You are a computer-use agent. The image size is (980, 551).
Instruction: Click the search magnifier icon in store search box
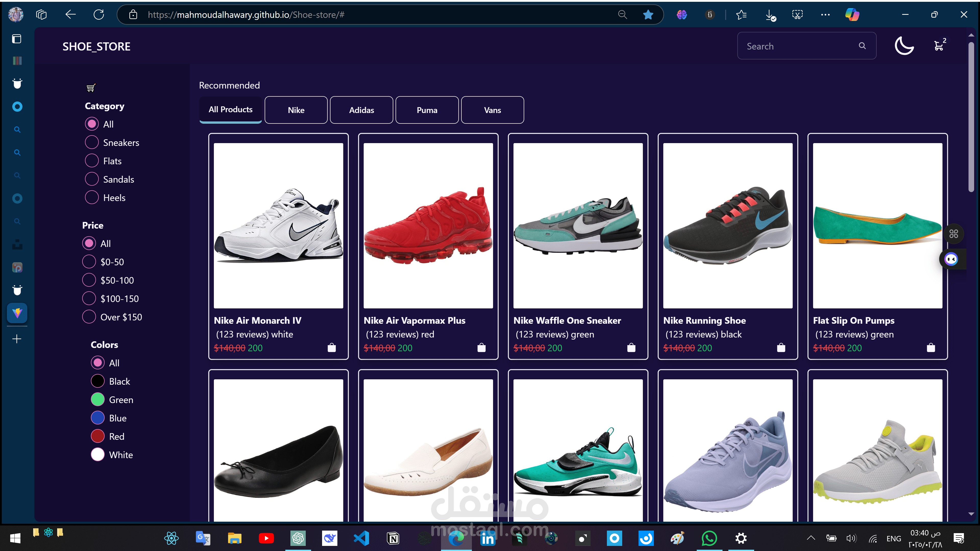(x=862, y=46)
